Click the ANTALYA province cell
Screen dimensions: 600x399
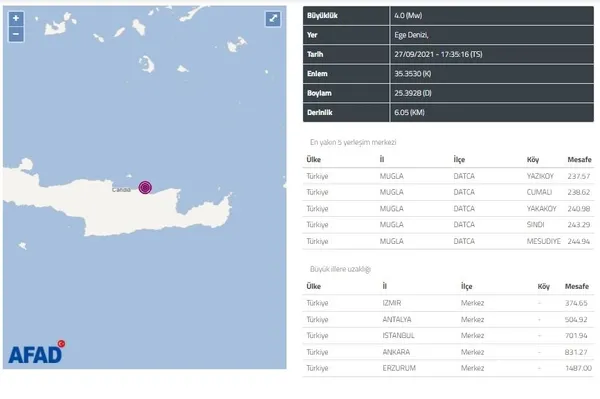[x=397, y=319]
